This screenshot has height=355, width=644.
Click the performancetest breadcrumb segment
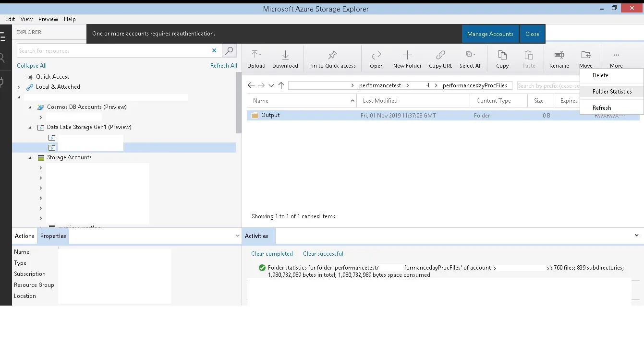[380, 85]
